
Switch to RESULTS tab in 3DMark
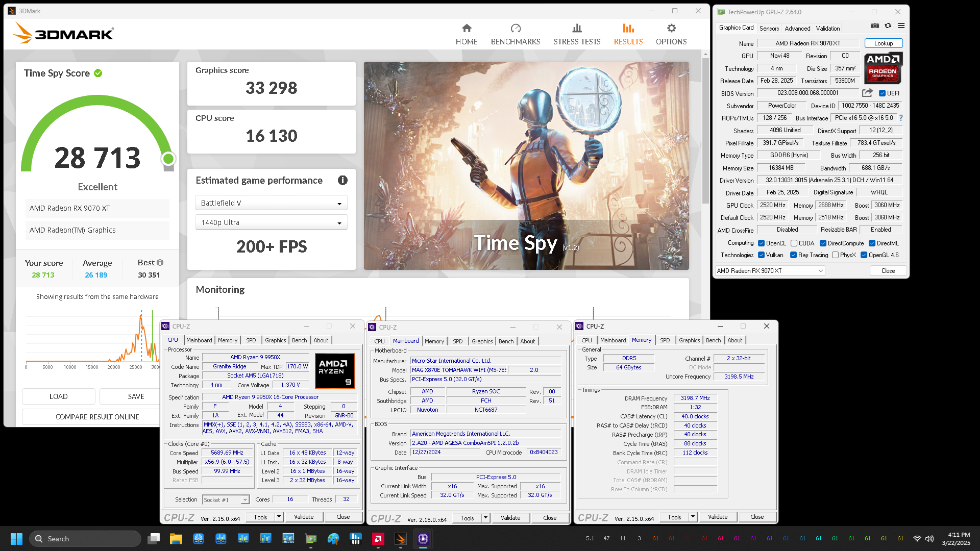point(628,34)
